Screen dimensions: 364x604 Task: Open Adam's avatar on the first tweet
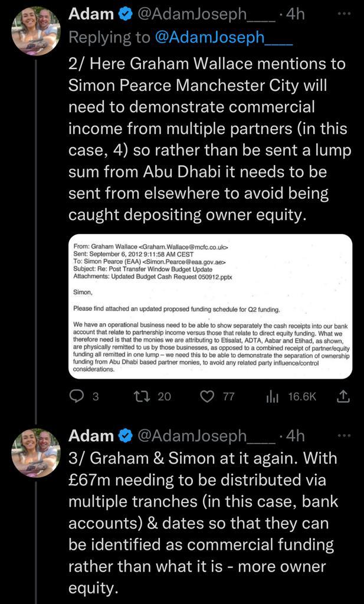(x=36, y=31)
